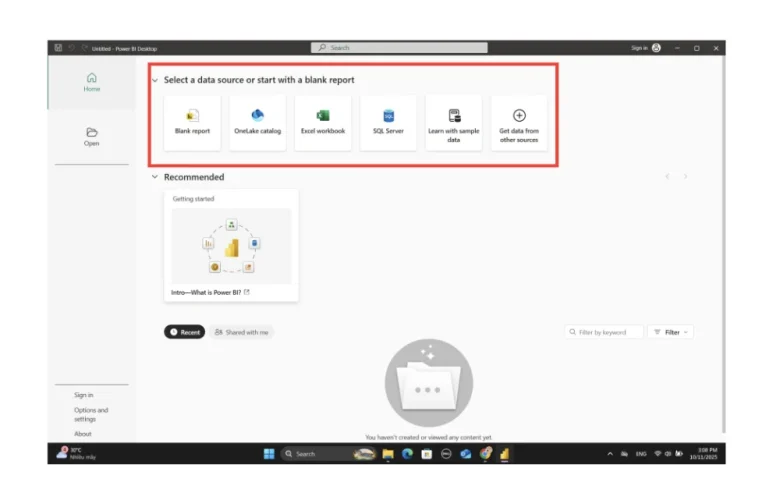
Task: Click the OneDrive cloud tray icon
Action: point(624,454)
